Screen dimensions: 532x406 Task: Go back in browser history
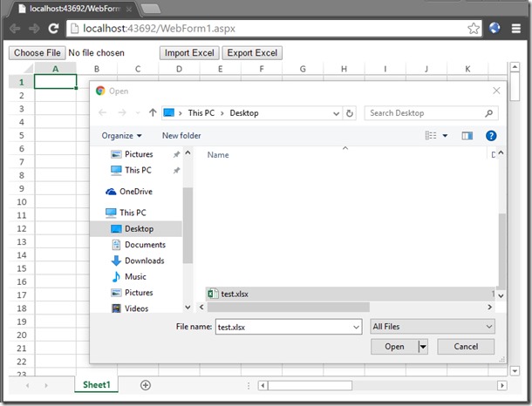click(15, 29)
